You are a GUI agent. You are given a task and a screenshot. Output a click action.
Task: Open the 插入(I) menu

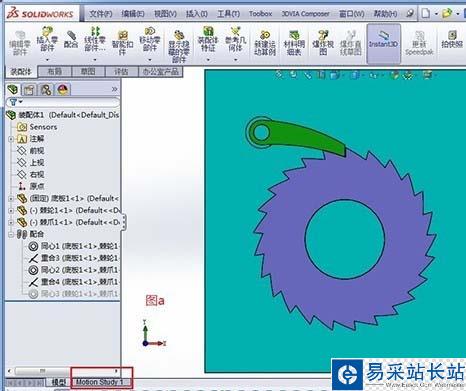click(197, 14)
